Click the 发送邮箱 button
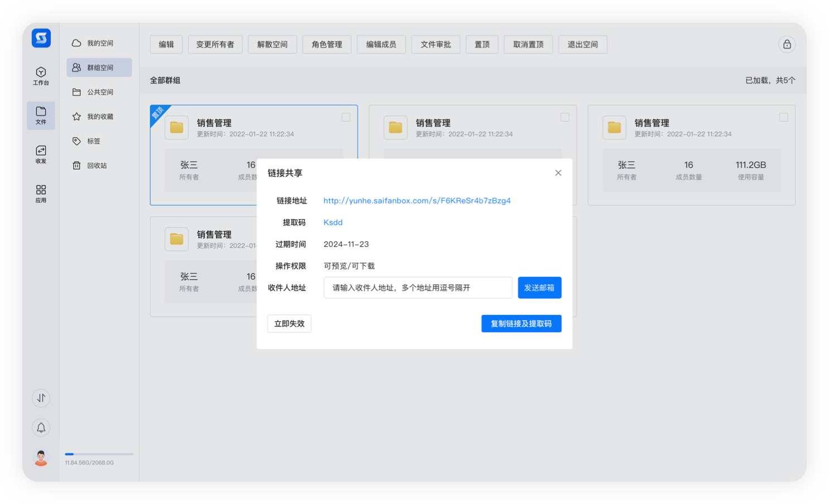Image resolution: width=829 pixels, height=504 pixels. [x=539, y=288]
